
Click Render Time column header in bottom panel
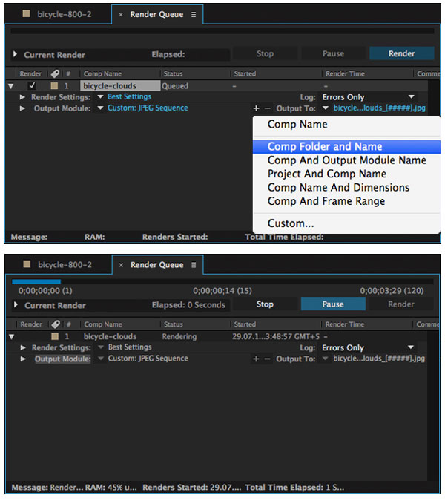(345, 324)
